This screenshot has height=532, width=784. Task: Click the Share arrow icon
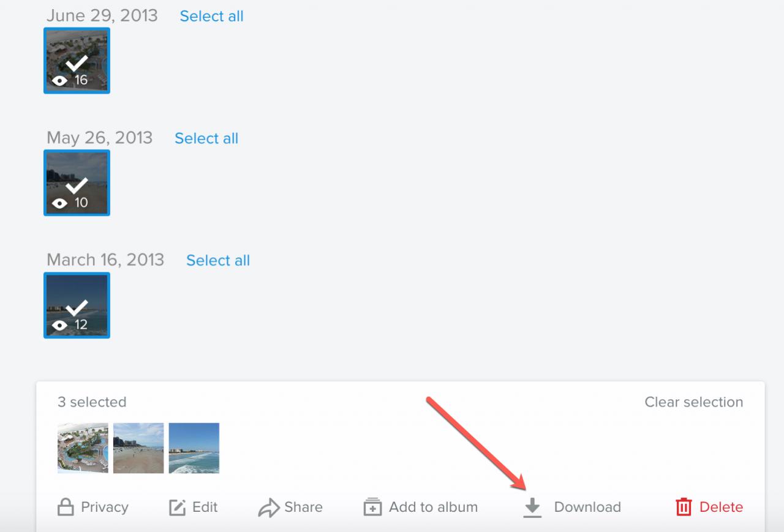point(269,508)
